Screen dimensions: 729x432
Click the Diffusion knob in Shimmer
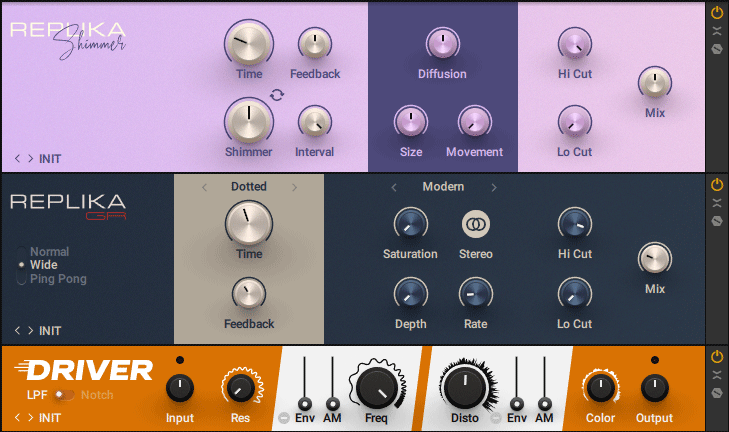point(442,43)
